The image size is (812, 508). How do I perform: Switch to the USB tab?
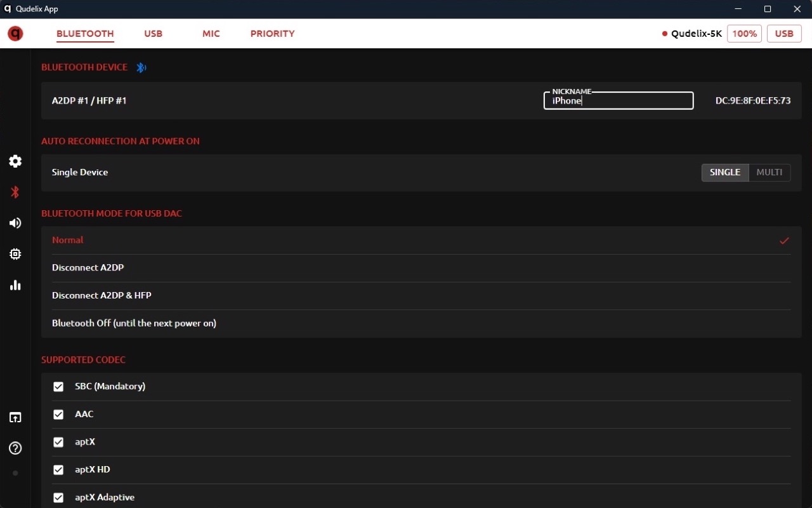pos(154,34)
